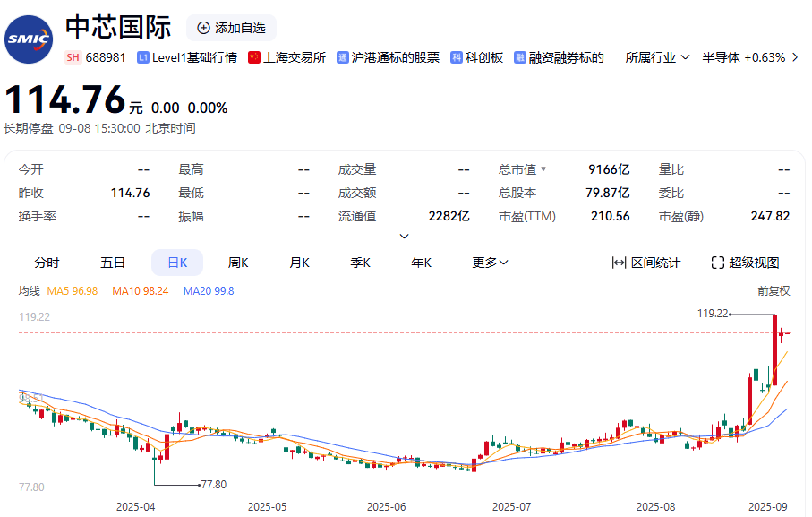This screenshot has width=812, height=517.
Task: Click the 119.22 peak candlestick on chart
Action: click(774, 349)
